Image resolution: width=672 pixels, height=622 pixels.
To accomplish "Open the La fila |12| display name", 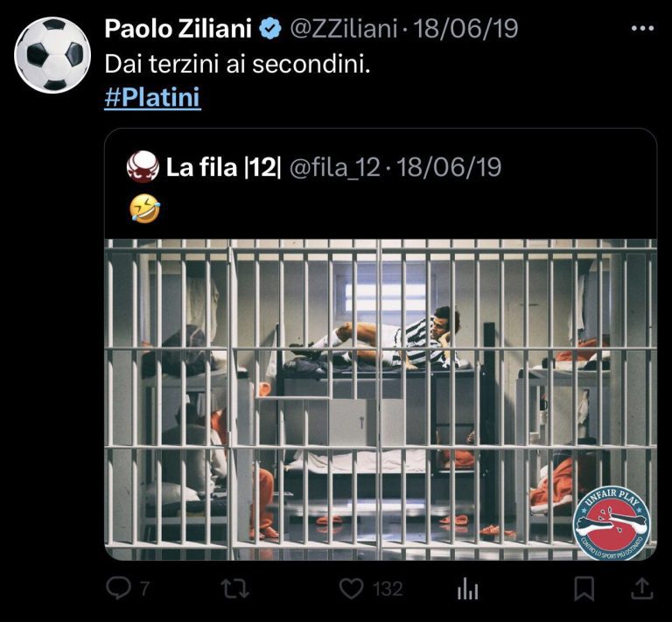I will click(223, 167).
